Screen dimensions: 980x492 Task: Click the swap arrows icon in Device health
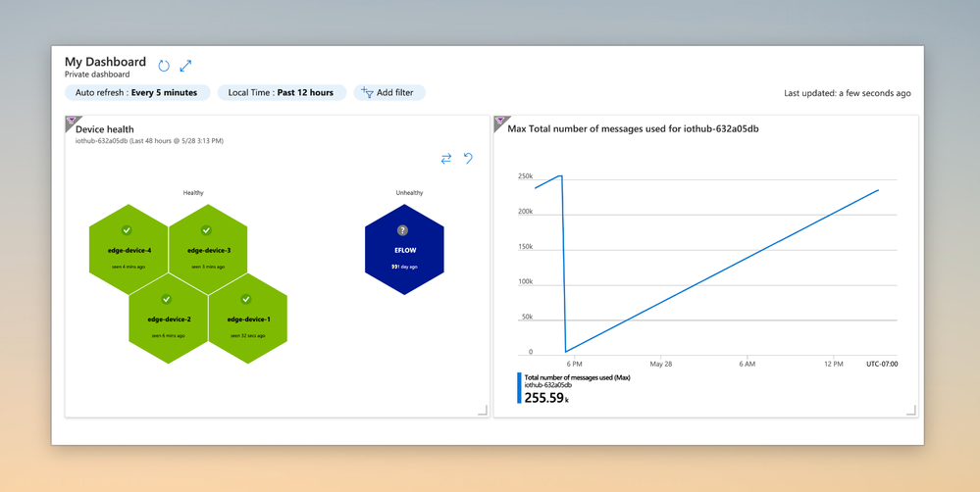[x=445, y=159]
